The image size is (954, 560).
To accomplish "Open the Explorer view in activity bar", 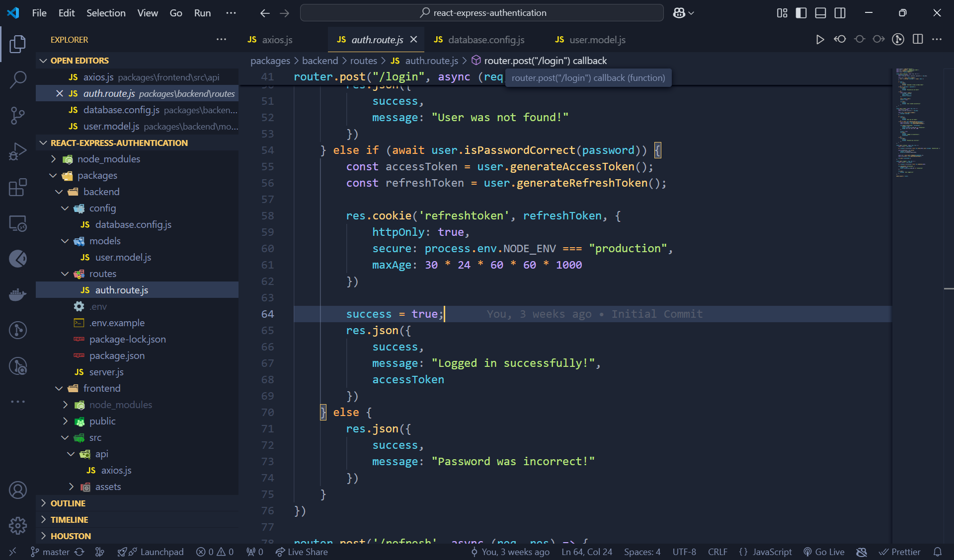I will 18,44.
